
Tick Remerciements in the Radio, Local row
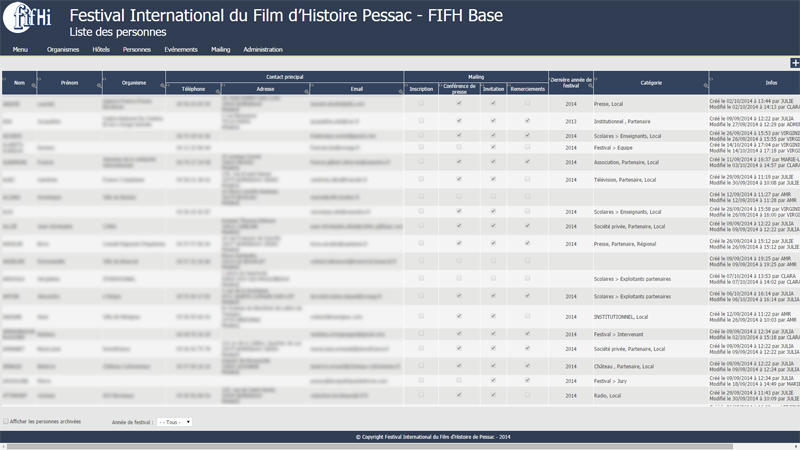coord(527,395)
